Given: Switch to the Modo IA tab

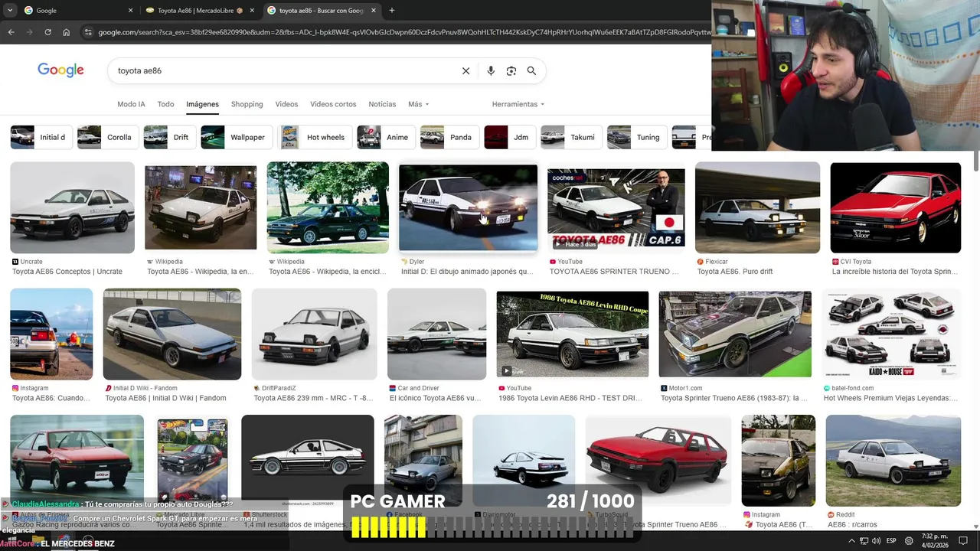Looking at the screenshot, I should pyautogui.click(x=131, y=104).
